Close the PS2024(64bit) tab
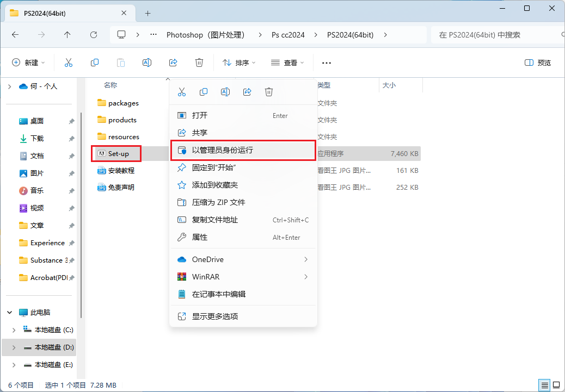Viewport: 565px width, 392px height. [124, 13]
